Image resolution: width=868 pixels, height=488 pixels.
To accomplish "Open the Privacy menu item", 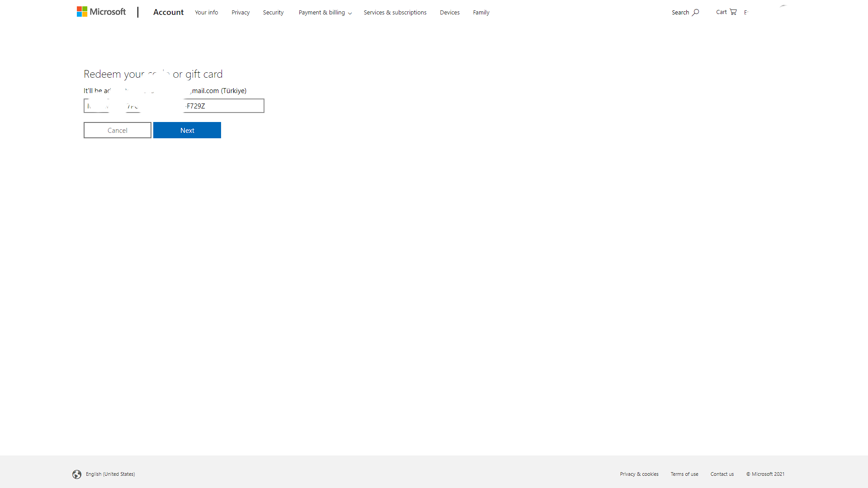I will (x=241, y=13).
